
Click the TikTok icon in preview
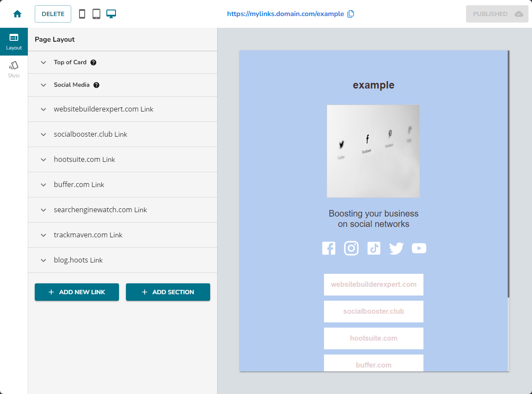[x=374, y=248]
